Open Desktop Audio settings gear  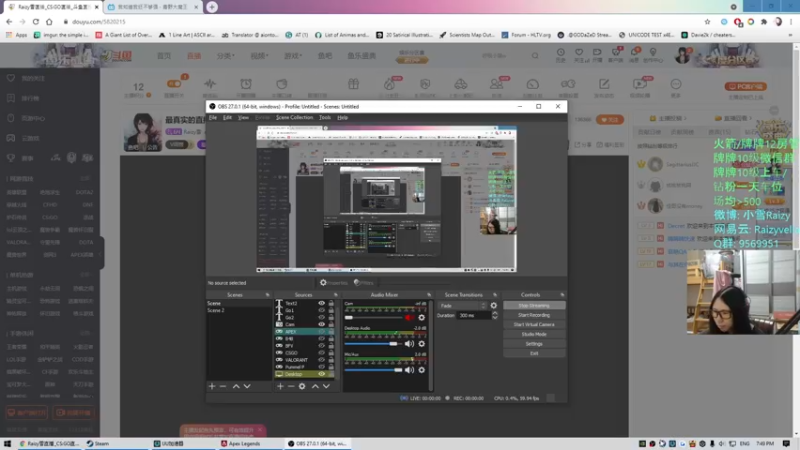(421, 343)
